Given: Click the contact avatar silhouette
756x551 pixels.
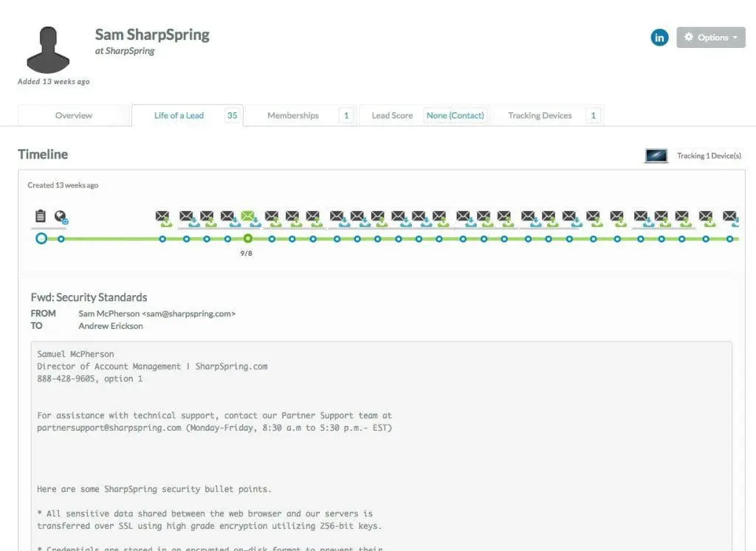Looking at the screenshot, I should [x=48, y=49].
